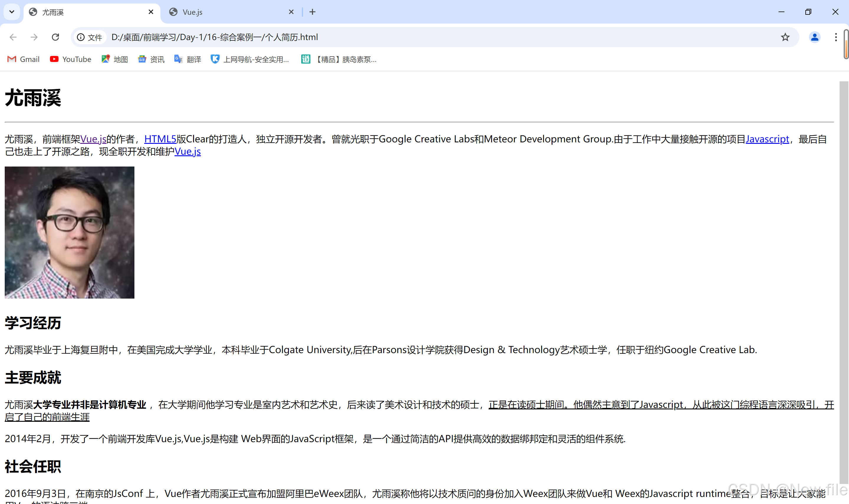Viewport: 849px width, 504px height.
Task: Expand the tab search dropdown arrow
Action: [x=12, y=12]
